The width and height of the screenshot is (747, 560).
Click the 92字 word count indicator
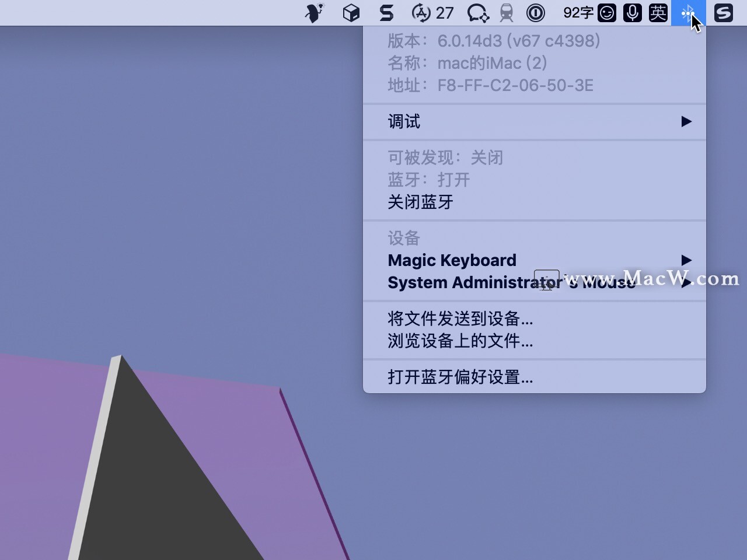point(578,12)
